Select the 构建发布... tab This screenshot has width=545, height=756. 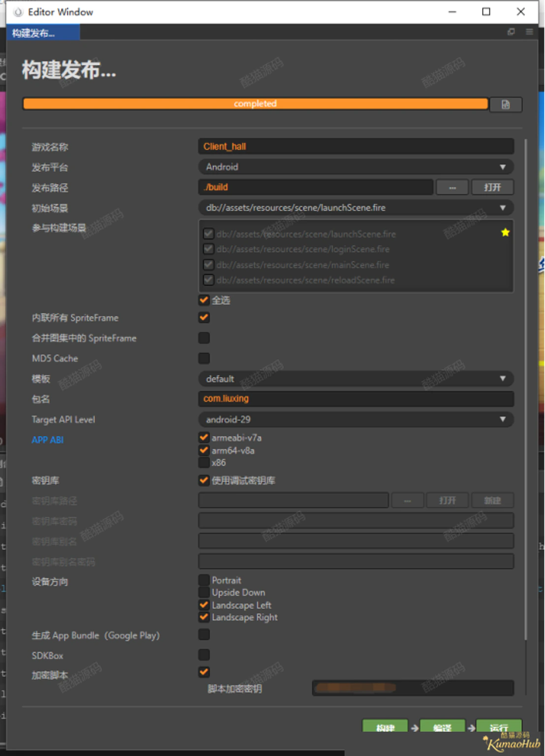43,32
